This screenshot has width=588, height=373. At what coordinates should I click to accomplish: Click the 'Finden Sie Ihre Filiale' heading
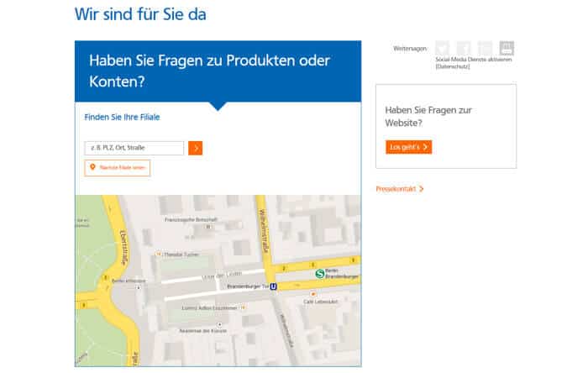click(x=123, y=117)
